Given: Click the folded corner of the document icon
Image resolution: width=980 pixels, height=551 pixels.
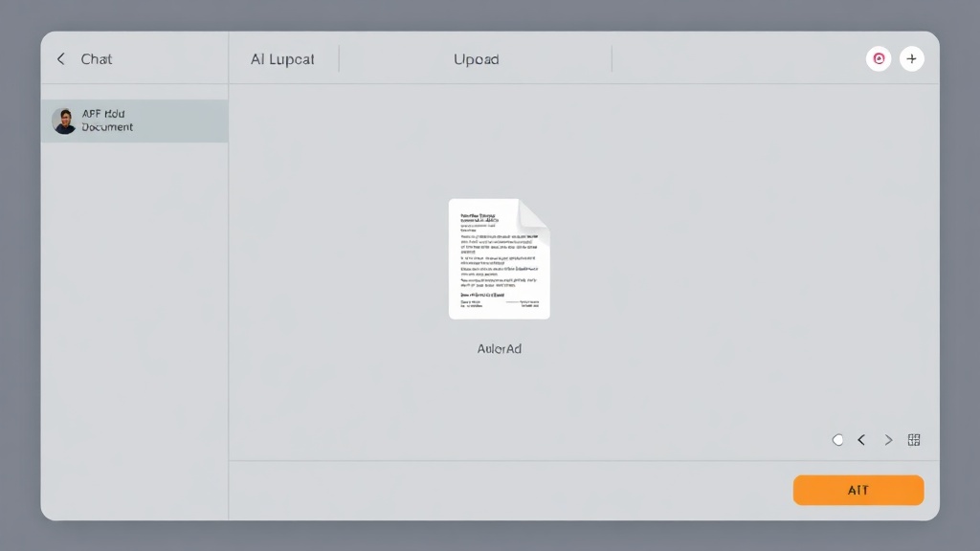Looking at the screenshot, I should coord(534,215).
